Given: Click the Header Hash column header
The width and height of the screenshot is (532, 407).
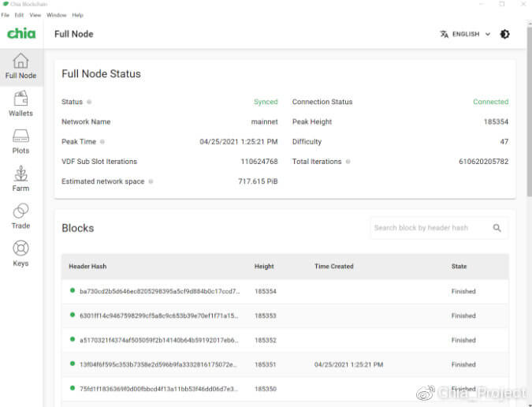Looking at the screenshot, I should click(x=87, y=267).
